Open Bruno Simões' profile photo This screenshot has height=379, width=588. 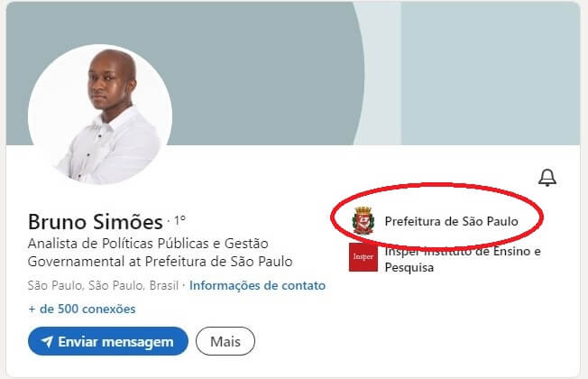(100, 114)
